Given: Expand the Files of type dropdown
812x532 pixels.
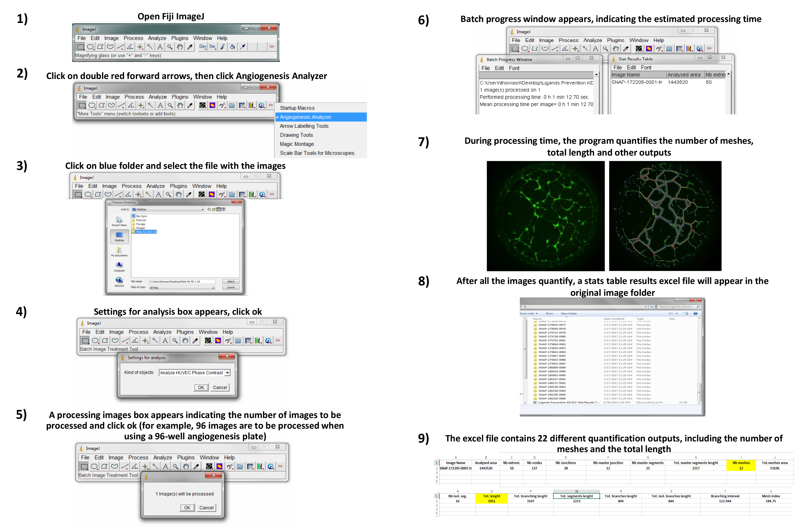Looking at the screenshot, I should [x=213, y=288].
